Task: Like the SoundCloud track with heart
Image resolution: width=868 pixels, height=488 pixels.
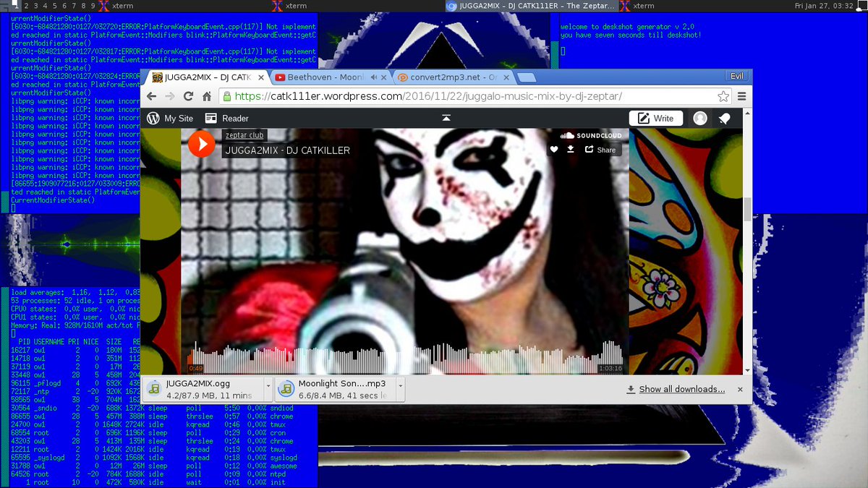Action: click(554, 150)
